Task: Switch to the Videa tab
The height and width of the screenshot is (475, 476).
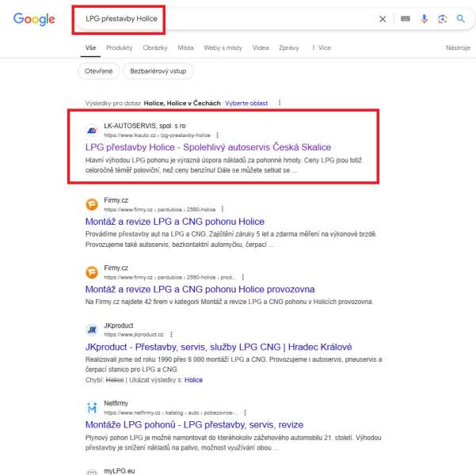Action: 261,47
